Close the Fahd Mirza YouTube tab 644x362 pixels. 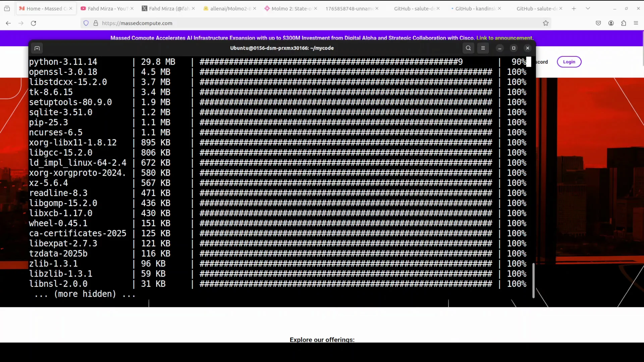[x=132, y=8]
